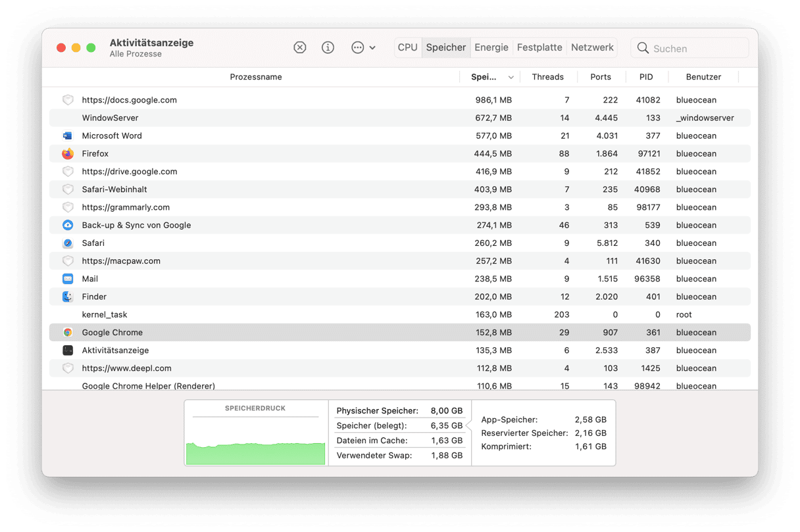Select the Safari-Webinhalt process name

coord(114,189)
